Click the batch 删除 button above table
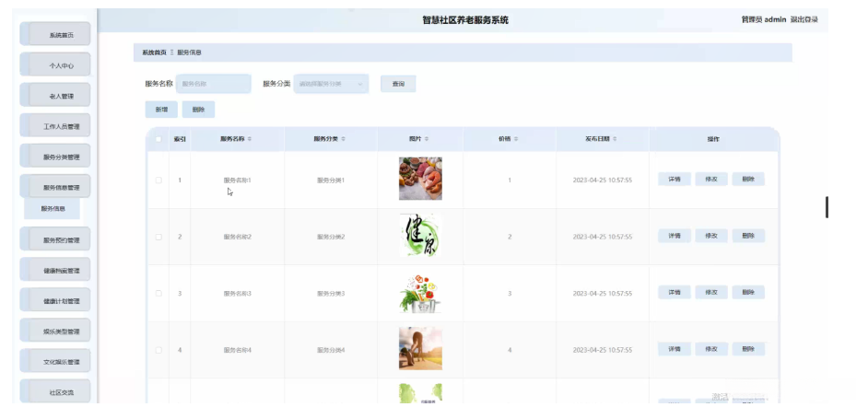 tap(198, 110)
